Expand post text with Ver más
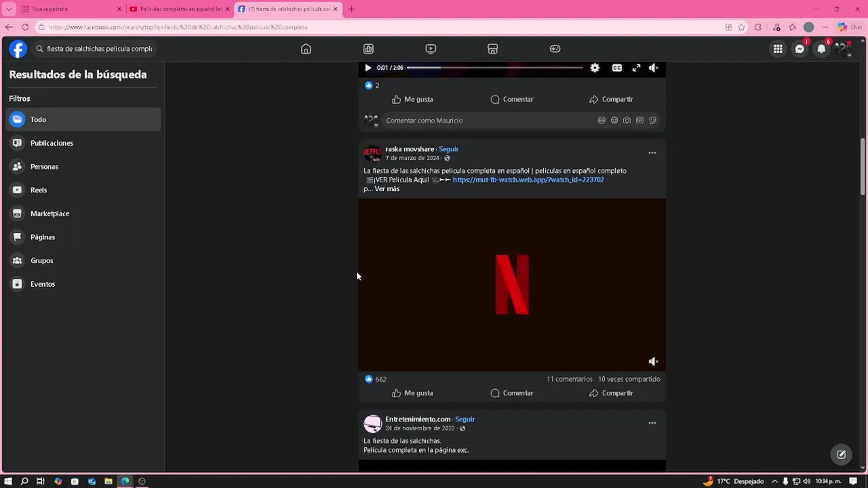Screen dimensions: 868x488 pyautogui.click(x=387, y=189)
